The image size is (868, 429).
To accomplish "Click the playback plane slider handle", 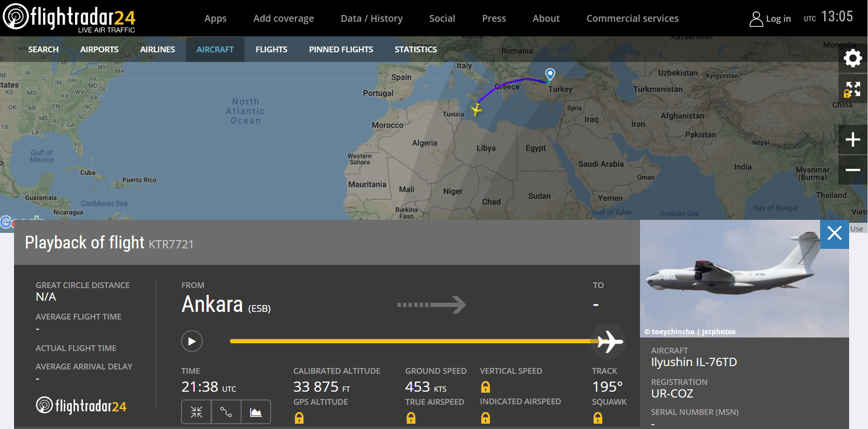I will pyautogui.click(x=609, y=341).
